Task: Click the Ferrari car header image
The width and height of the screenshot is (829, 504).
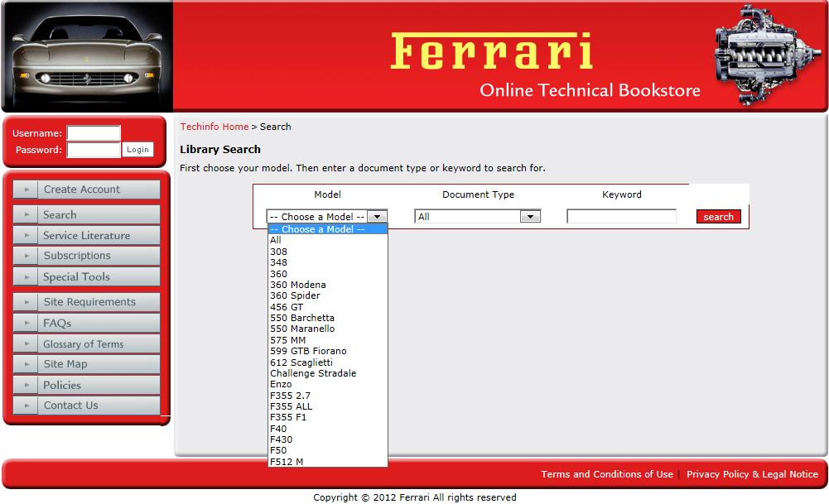Action: [87, 56]
